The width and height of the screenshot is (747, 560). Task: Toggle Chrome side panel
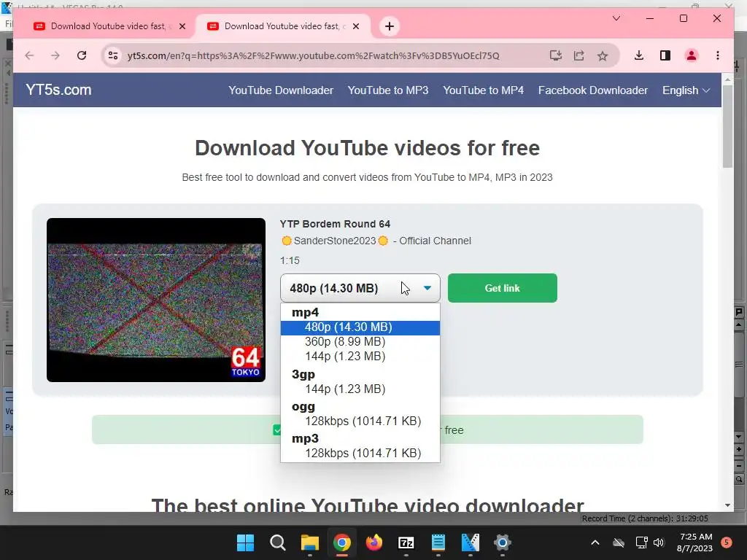click(x=665, y=55)
